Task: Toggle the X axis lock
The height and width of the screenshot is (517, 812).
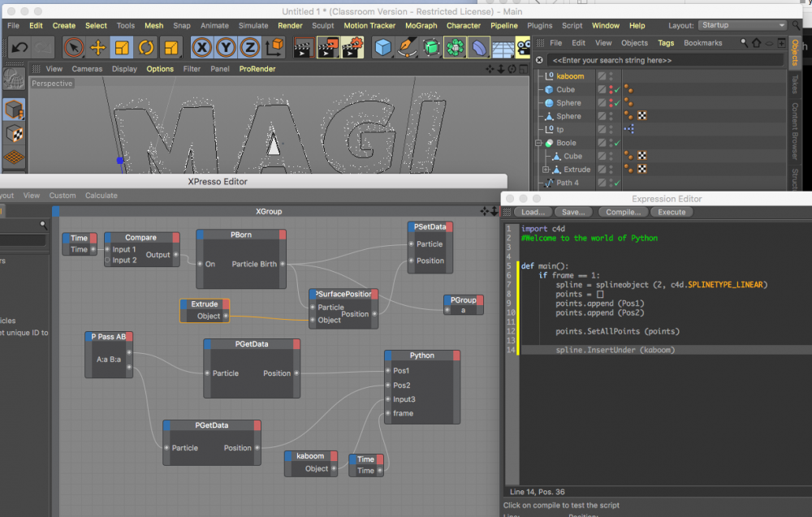Action: pyautogui.click(x=201, y=47)
